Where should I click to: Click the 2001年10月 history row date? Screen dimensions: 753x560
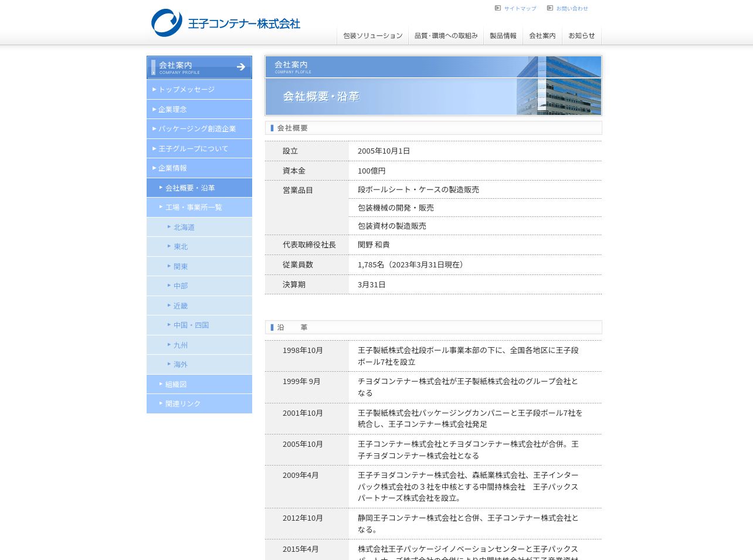click(x=303, y=413)
